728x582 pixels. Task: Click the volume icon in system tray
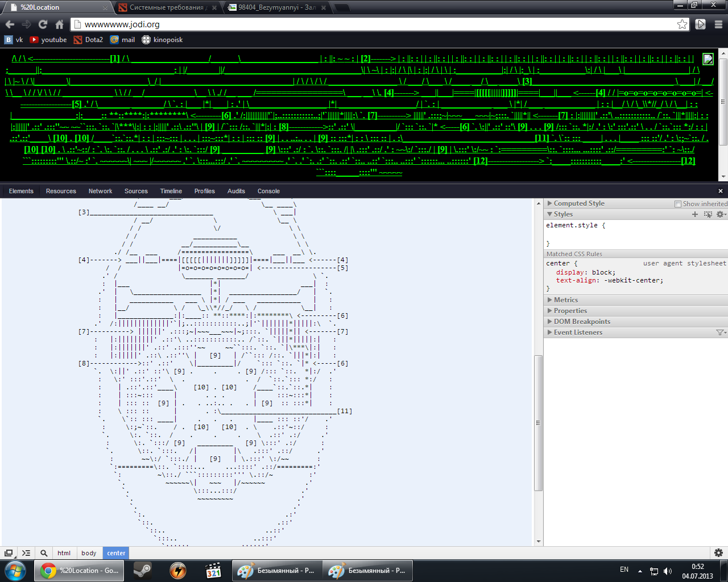pos(668,571)
